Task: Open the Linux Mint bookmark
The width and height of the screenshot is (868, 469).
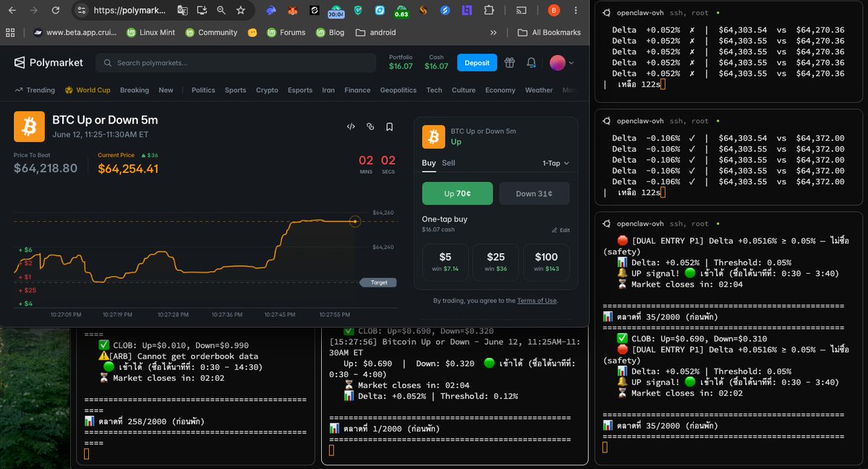Action: click(152, 33)
